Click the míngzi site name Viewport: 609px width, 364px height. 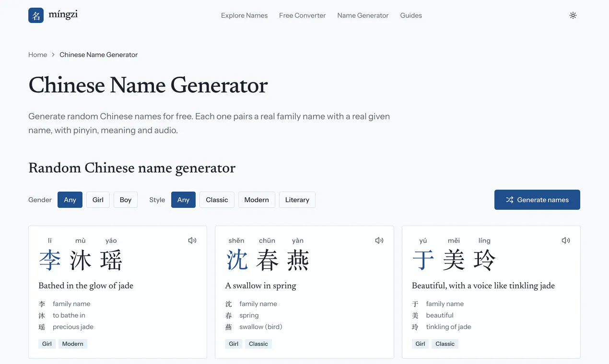pos(63,15)
